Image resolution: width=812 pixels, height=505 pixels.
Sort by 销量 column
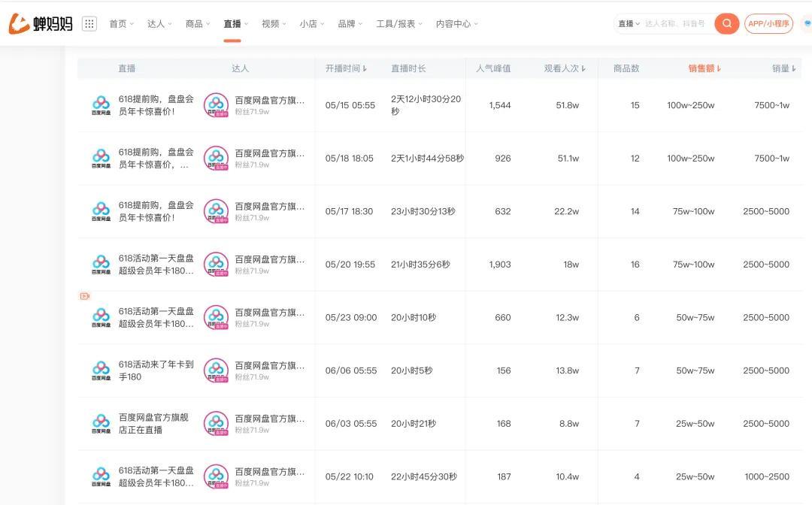(784, 68)
